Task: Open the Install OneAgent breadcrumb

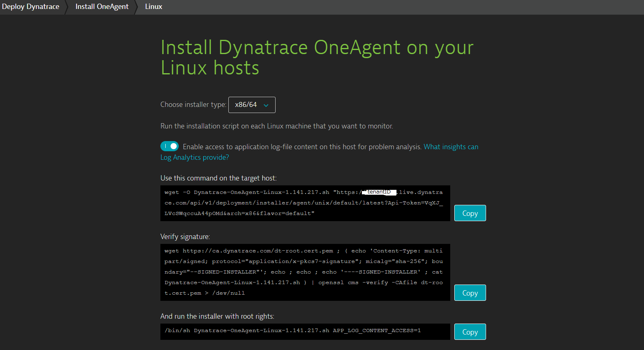Action: click(102, 7)
